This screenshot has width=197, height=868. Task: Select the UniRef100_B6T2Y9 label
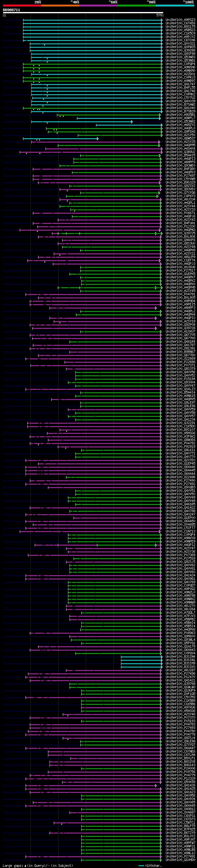[x=180, y=833]
